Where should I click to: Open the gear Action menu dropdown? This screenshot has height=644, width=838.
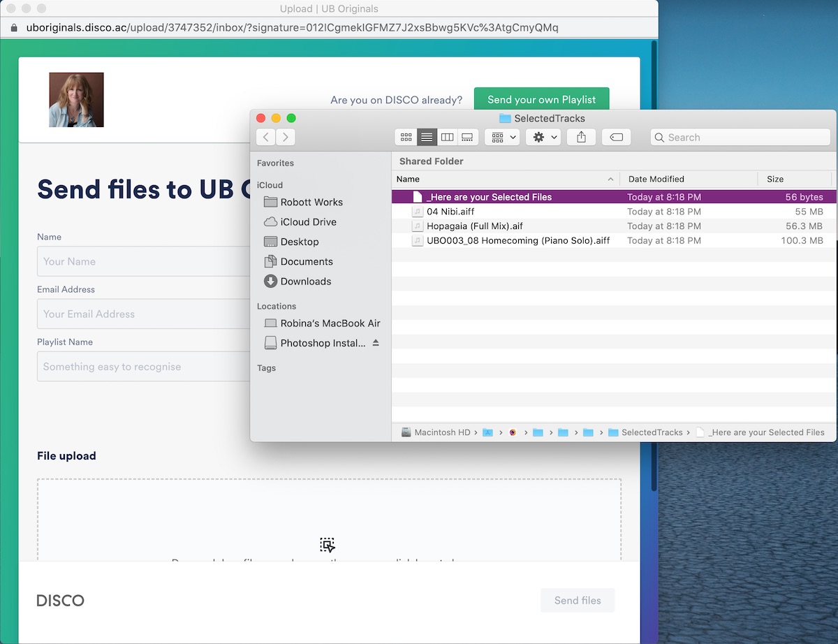tap(543, 137)
